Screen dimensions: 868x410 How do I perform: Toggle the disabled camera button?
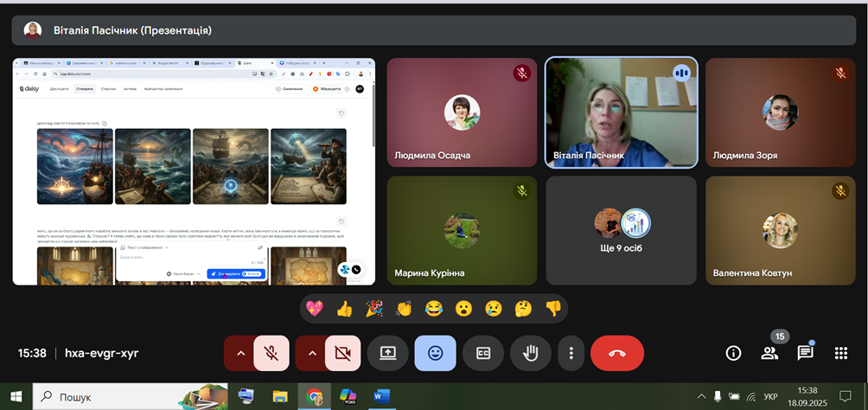click(342, 353)
